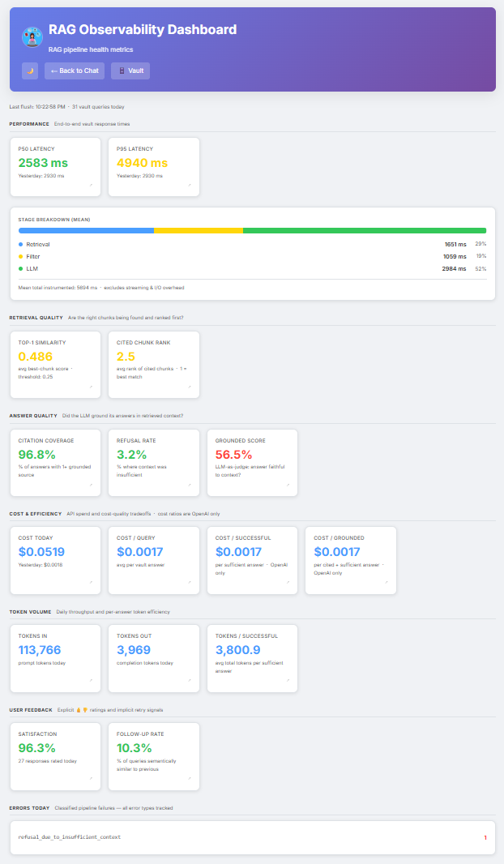Viewport: 504px width, 864px height.
Task: Select the refusal_due_to_insufficient_context error row
Action: click(x=252, y=837)
